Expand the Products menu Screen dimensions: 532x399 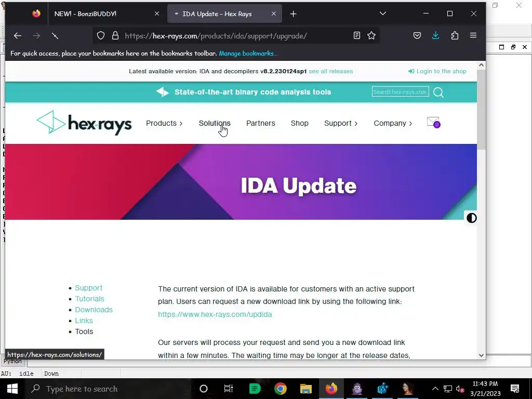(164, 123)
